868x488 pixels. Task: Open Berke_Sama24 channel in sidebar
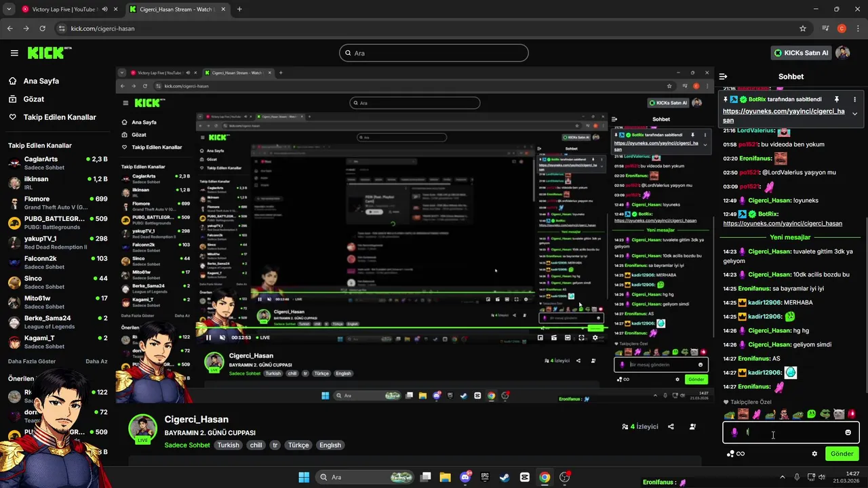58,322
